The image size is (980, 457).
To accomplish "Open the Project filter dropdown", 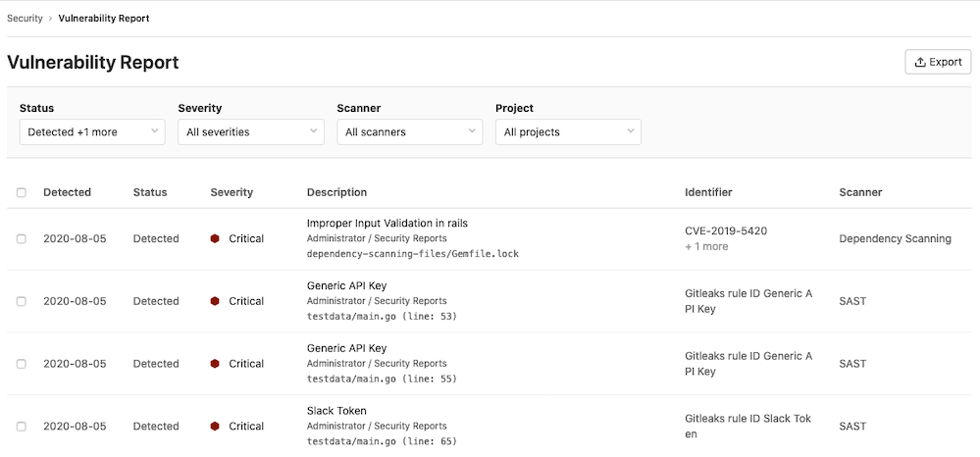I will 568,131.
